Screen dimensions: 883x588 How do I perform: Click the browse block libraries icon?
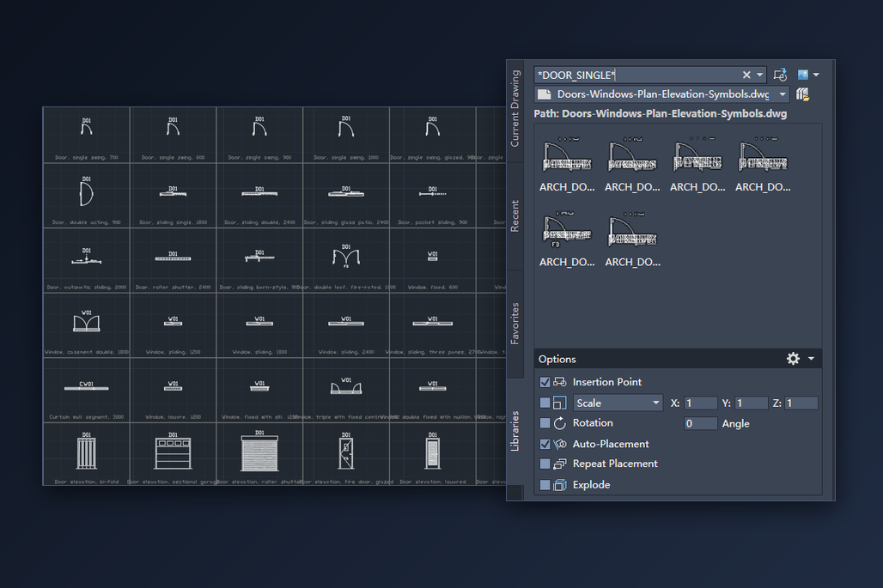(x=802, y=94)
